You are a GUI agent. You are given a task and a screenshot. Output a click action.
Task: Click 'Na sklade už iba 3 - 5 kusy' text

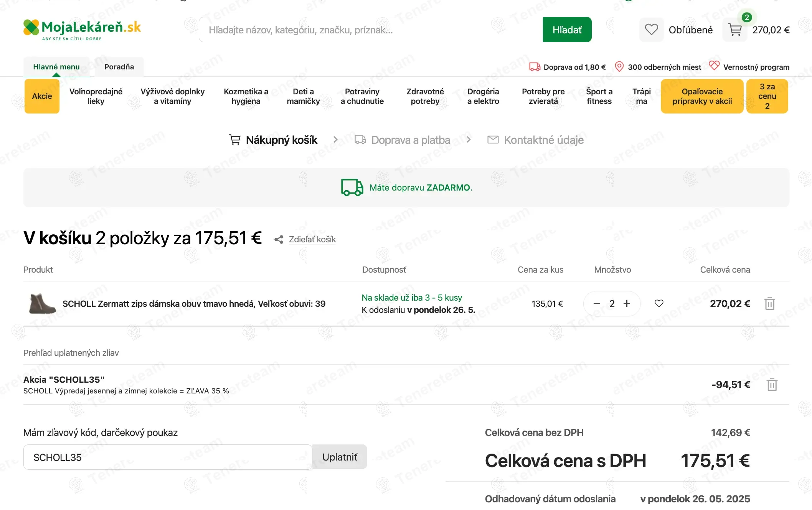pyautogui.click(x=412, y=298)
